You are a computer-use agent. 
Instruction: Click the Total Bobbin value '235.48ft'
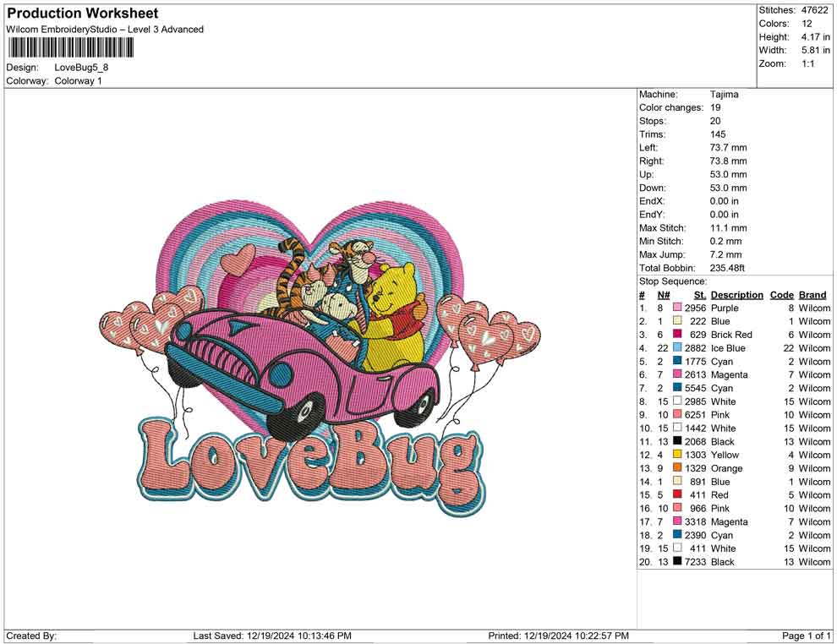point(727,268)
